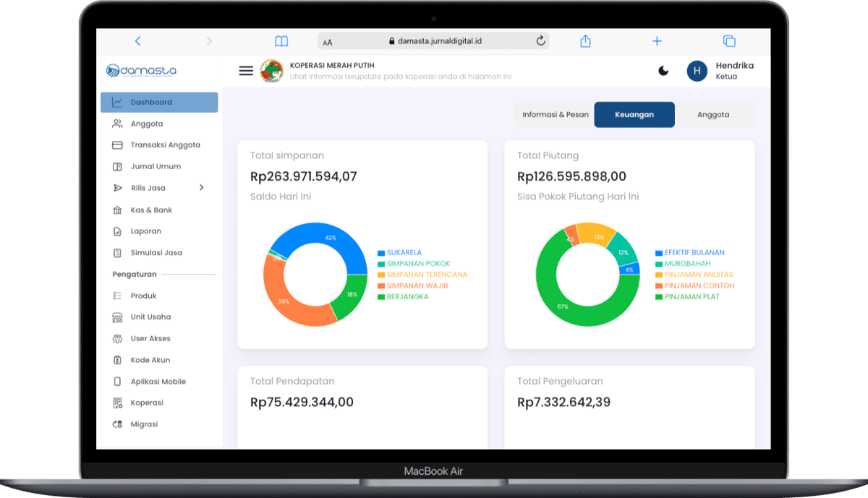Viewport: 868px width, 498px height.
Task: Open the Safari bookmarks book icon
Action: [x=281, y=41]
